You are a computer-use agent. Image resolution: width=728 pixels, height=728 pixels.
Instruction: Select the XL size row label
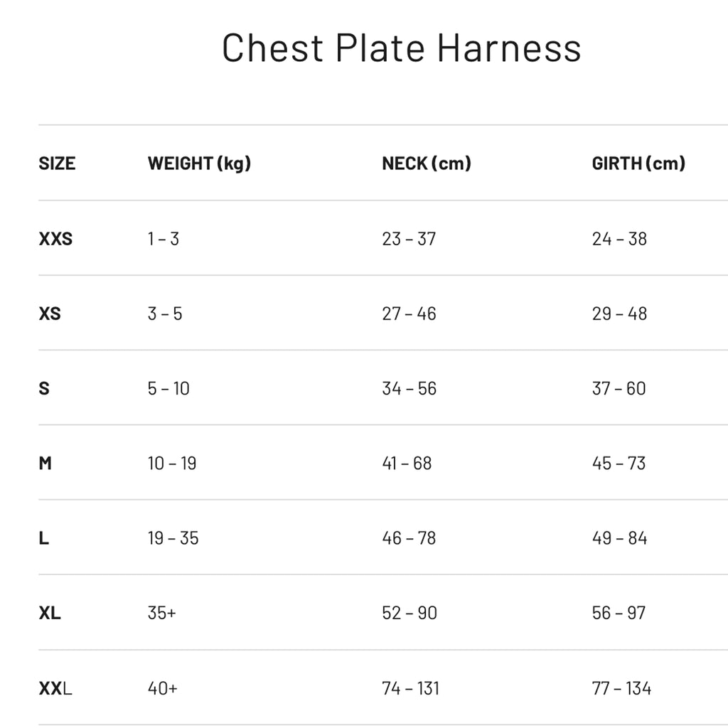[x=50, y=613]
